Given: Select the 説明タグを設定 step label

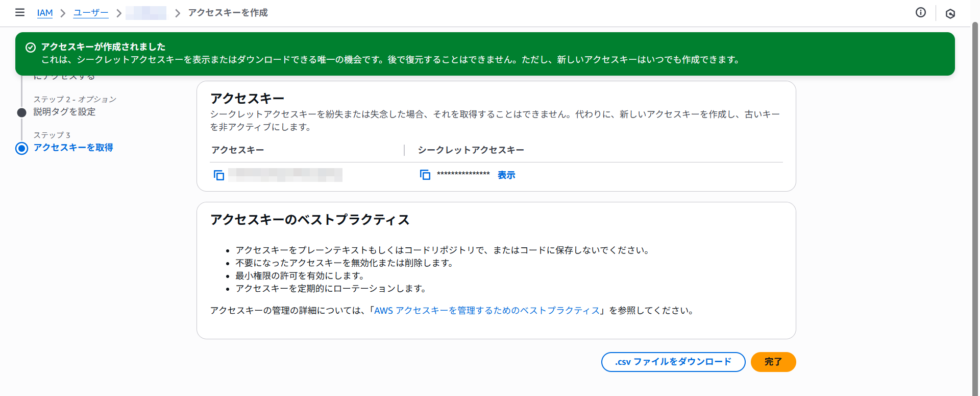Looking at the screenshot, I should point(64,111).
